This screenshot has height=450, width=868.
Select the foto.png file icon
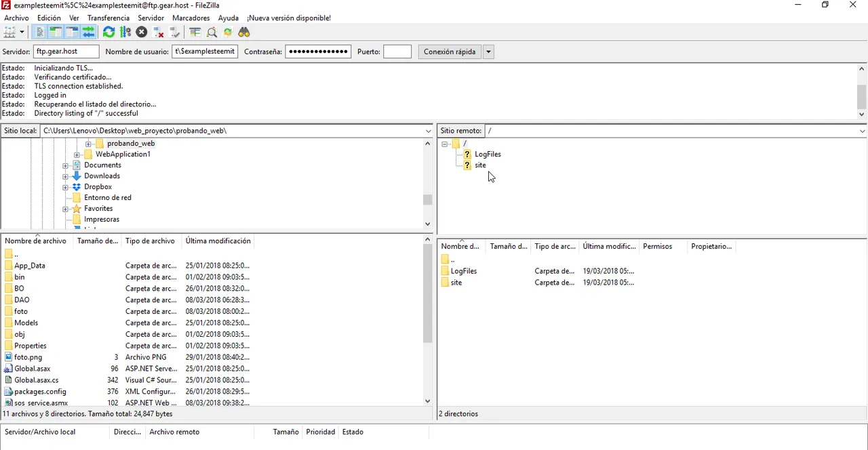pos(9,357)
